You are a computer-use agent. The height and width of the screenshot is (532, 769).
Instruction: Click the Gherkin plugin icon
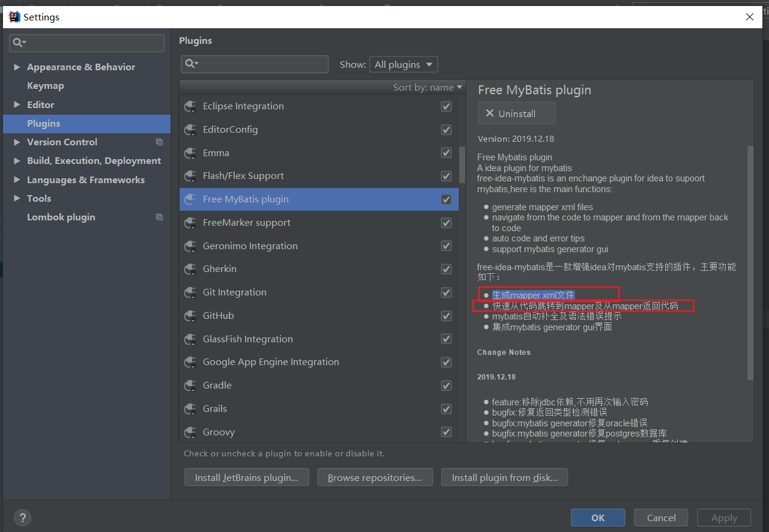(190, 269)
